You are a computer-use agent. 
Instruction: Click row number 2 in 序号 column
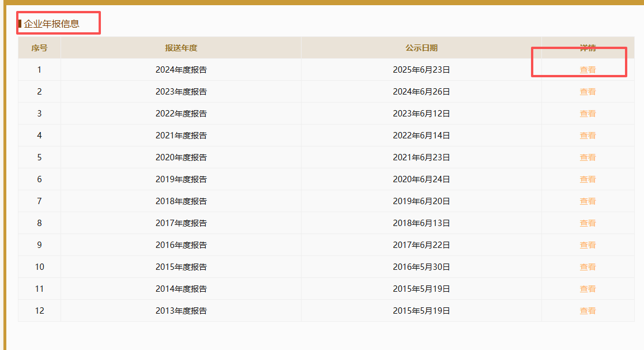pyautogui.click(x=39, y=92)
